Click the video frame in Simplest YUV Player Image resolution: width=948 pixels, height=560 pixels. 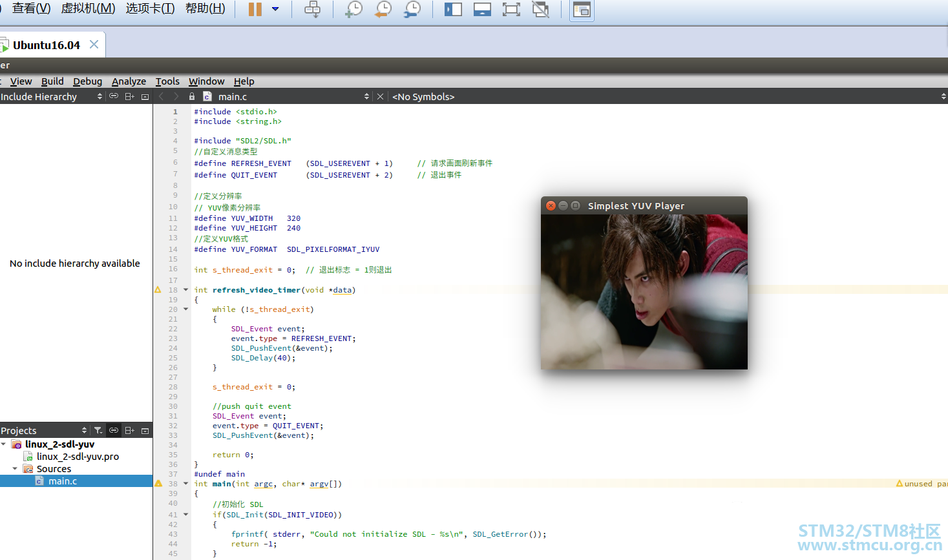[x=644, y=292]
